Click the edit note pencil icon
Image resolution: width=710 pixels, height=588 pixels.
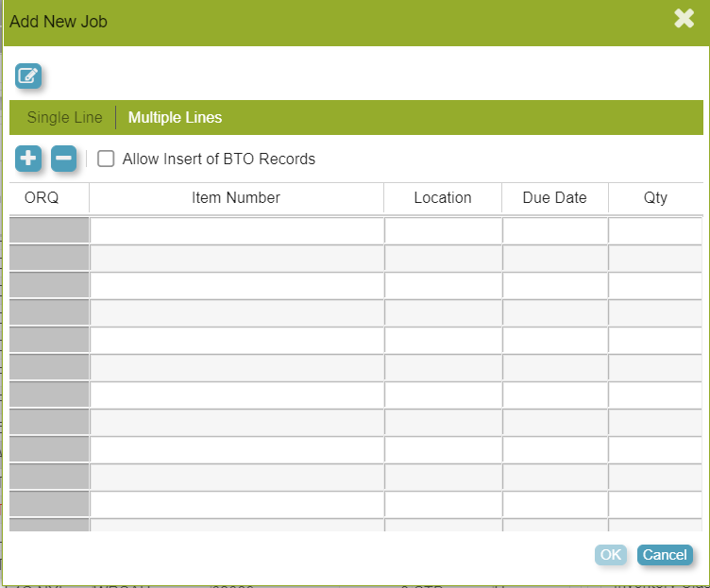28,76
